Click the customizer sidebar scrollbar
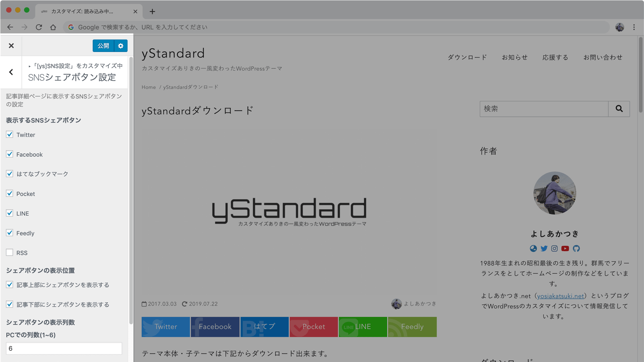 pos(131,191)
